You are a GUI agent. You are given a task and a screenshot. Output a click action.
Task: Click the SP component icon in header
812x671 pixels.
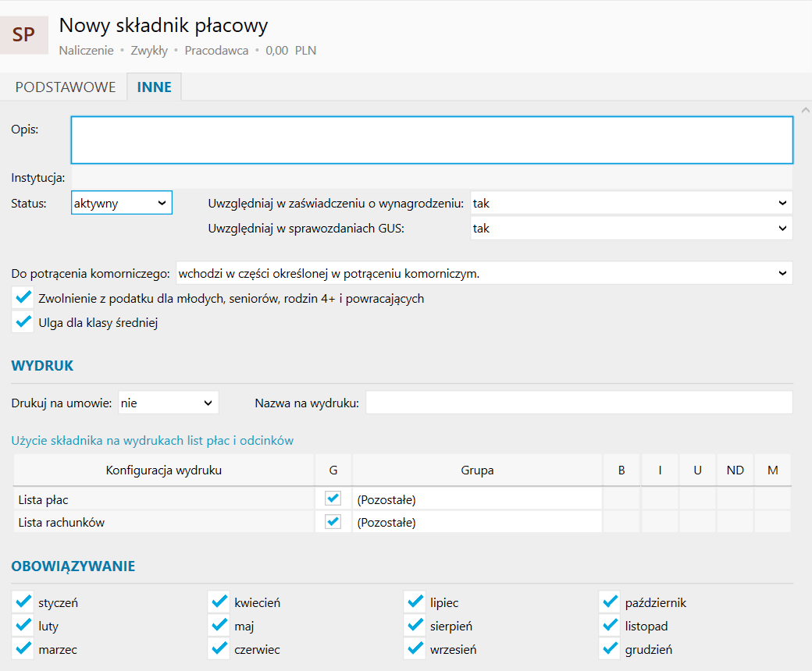pos(24,35)
